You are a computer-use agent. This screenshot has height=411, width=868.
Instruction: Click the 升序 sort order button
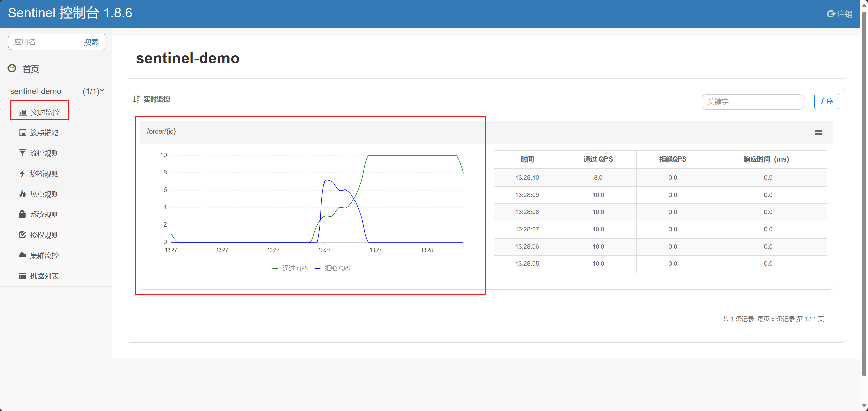[x=826, y=102]
